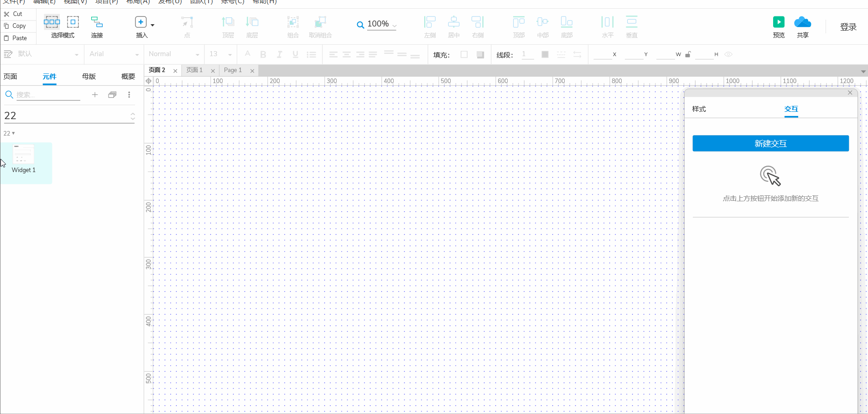868x414 pixels.
Task: Distribute vertically with 垂直 icon
Action: click(632, 22)
